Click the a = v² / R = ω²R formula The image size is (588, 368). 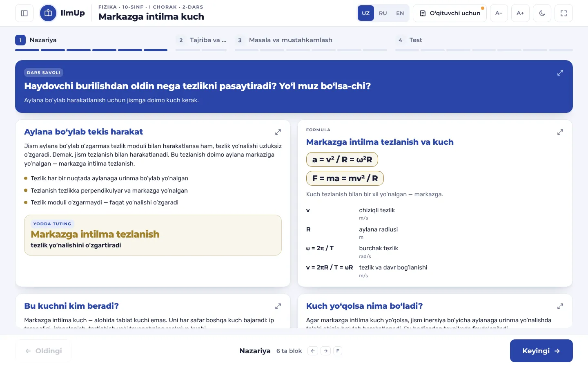[x=342, y=159]
